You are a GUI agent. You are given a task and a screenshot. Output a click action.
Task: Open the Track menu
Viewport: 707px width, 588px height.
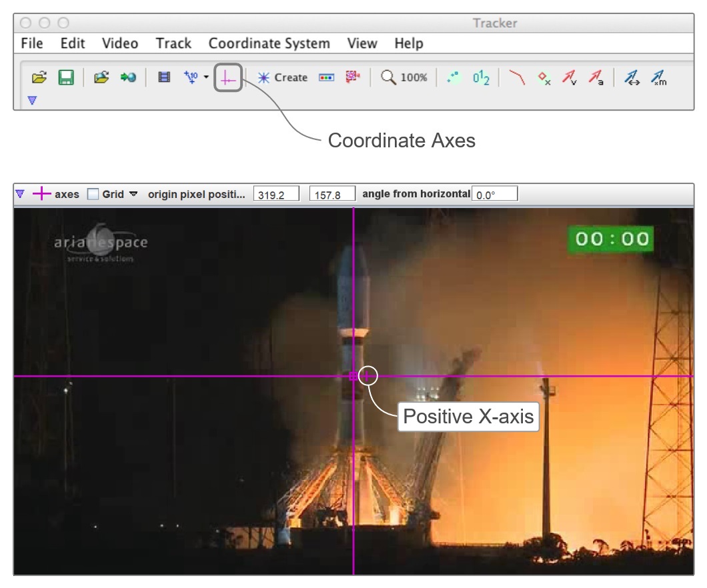pyautogui.click(x=173, y=43)
